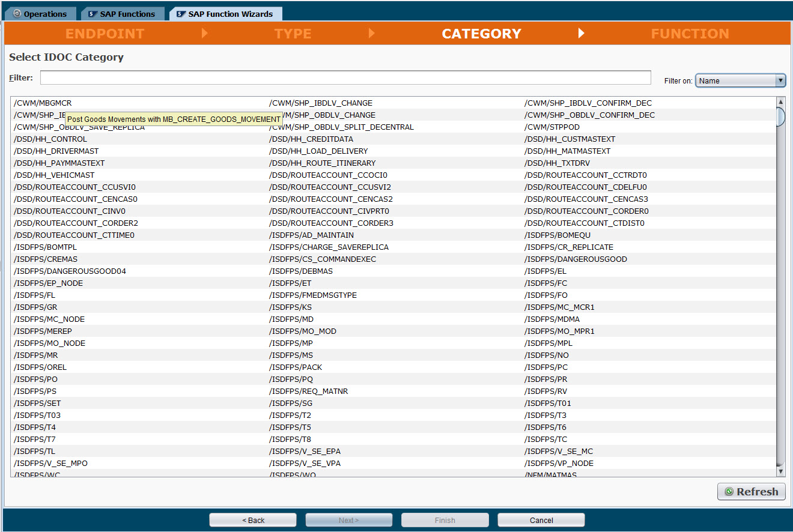793x532 pixels.
Task: Select /ISDFPS/REQ_MATNR entry
Action: click(309, 391)
